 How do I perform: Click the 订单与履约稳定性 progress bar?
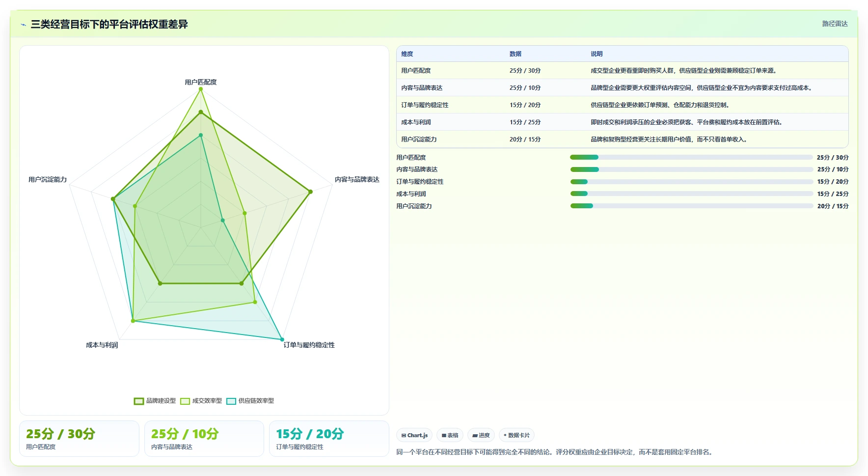click(x=691, y=182)
